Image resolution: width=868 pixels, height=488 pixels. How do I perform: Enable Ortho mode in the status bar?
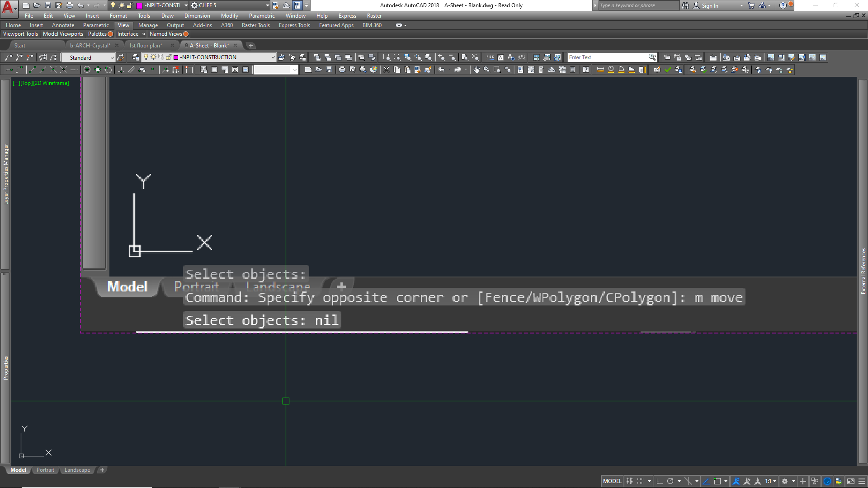(x=659, y=481)
